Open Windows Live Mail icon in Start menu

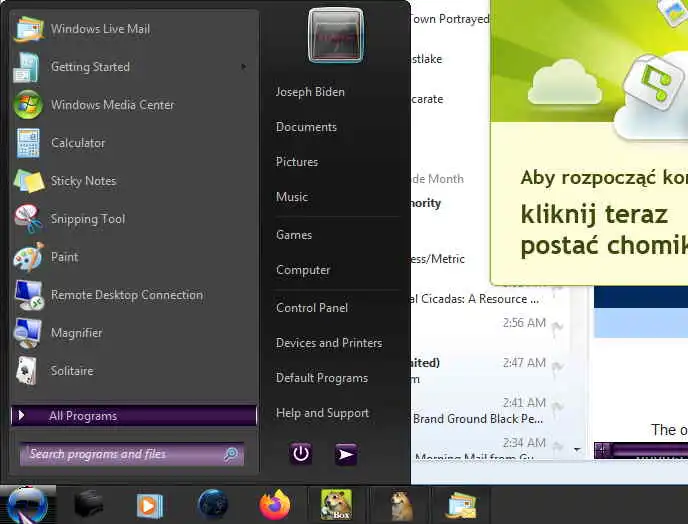[29, 29]
